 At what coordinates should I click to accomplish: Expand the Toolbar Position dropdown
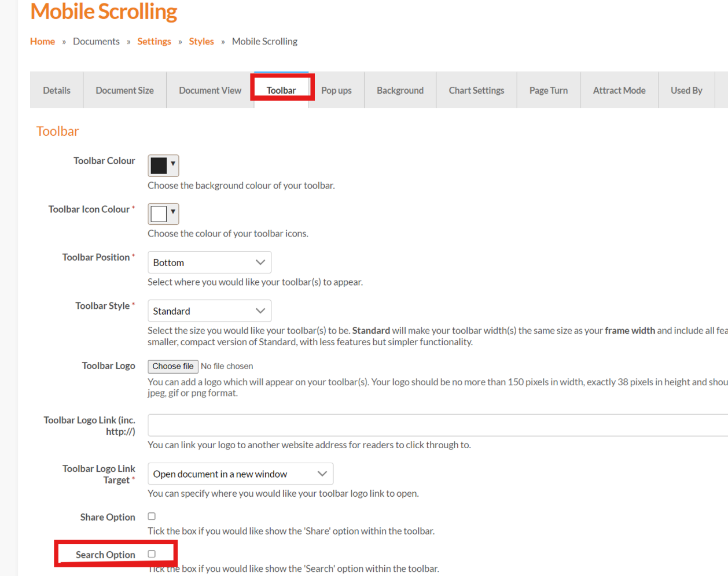pos(209,263)
